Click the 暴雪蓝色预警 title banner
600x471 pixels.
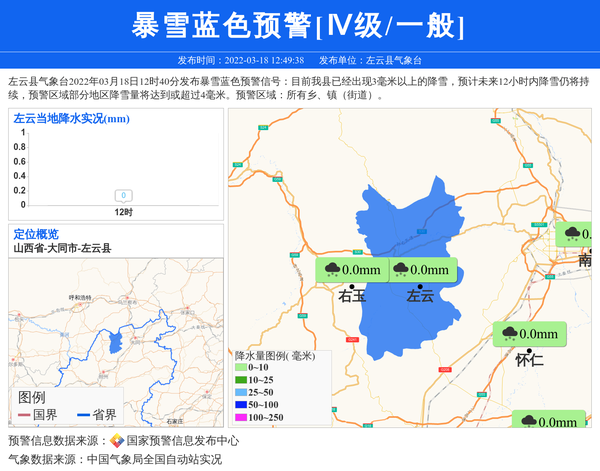299,25
